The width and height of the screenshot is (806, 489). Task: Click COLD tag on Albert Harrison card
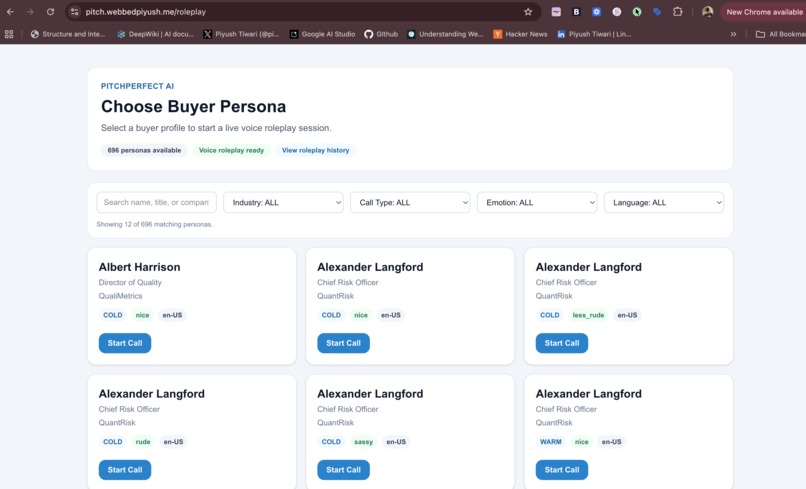pos(113,315)
